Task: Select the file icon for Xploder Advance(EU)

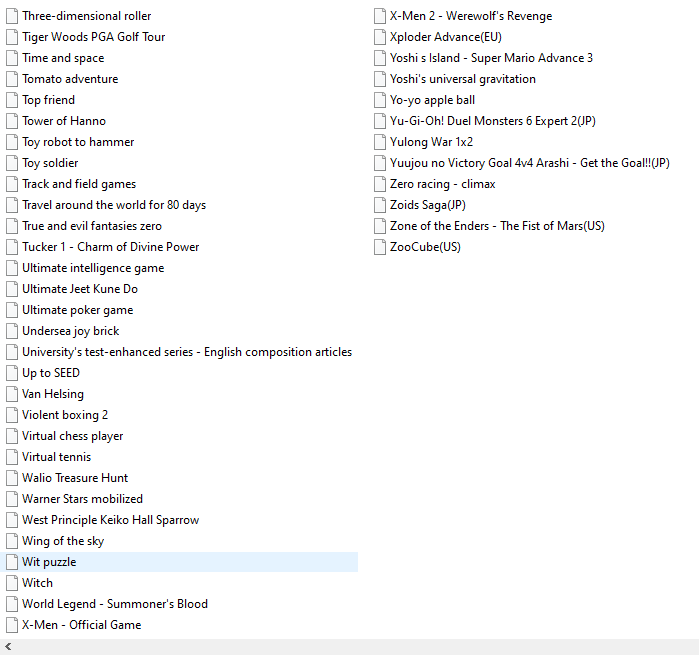Action: (380, 37)
